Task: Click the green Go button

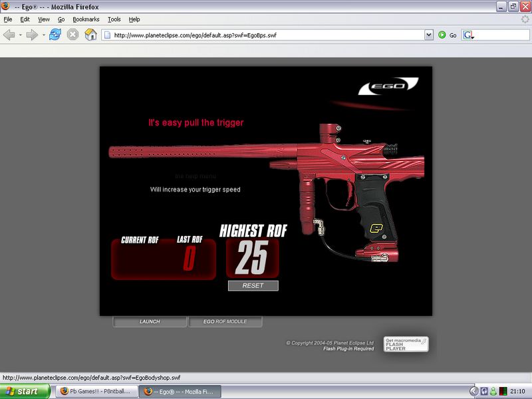Action: pyautogui.click(x=447, y=35)
